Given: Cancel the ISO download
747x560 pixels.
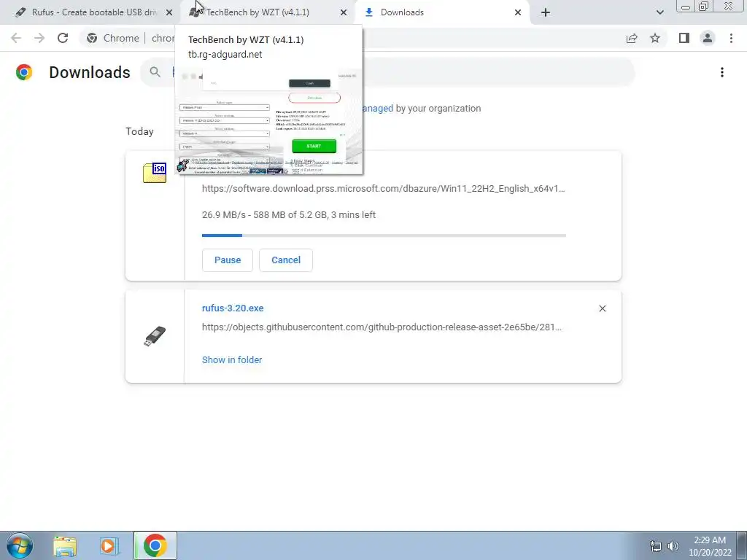Looking at the screenshot, I should 286,260.
